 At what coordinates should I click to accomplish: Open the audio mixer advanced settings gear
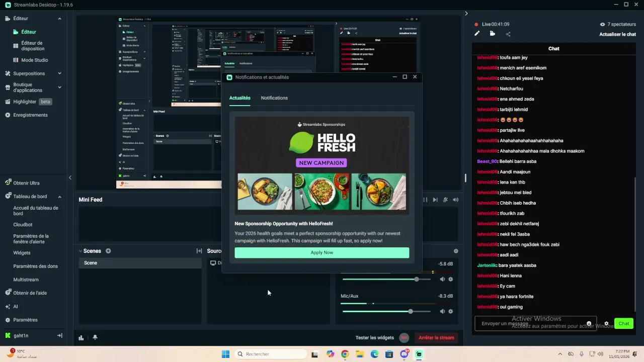[456, 251]
